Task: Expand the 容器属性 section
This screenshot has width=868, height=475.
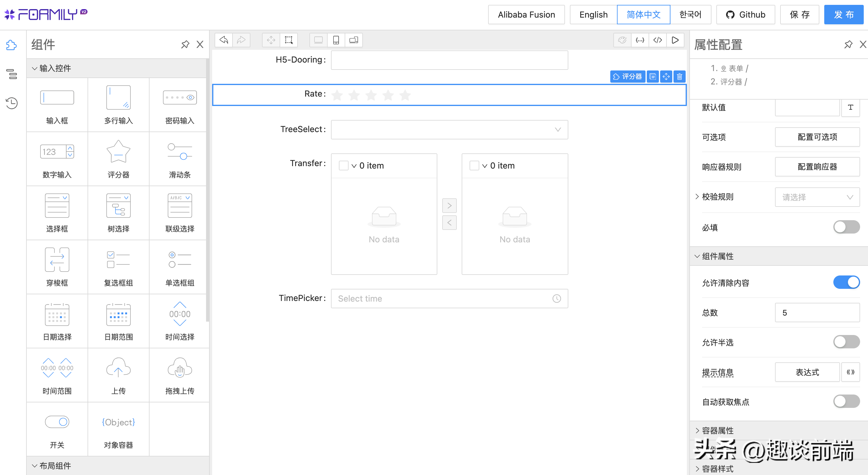Action: tap(778, 431)
